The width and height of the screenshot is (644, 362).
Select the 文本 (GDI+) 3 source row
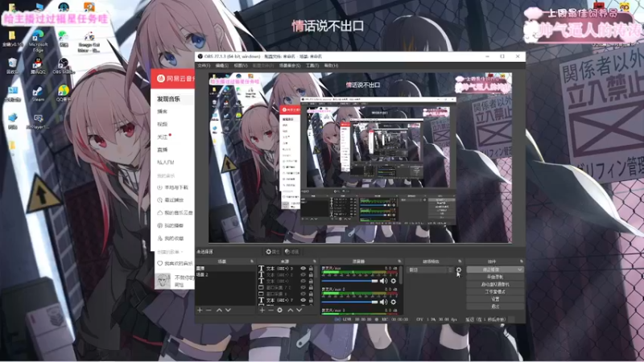286,269
